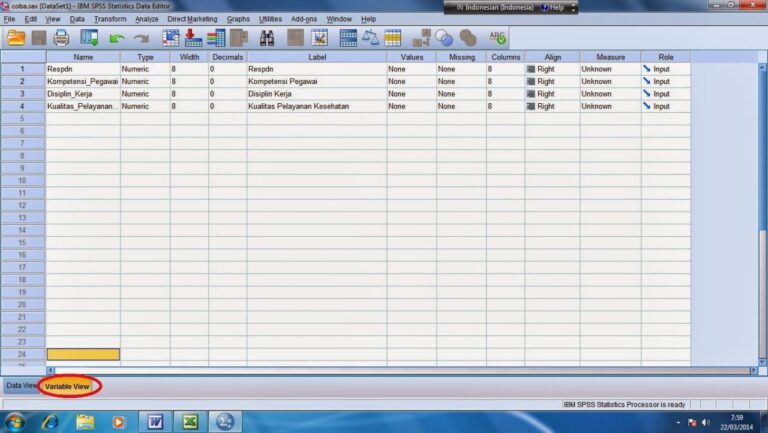Click horizontal scrollbar right arrow
The height and width of the screenshot is (433, 768).
[753, 371]
